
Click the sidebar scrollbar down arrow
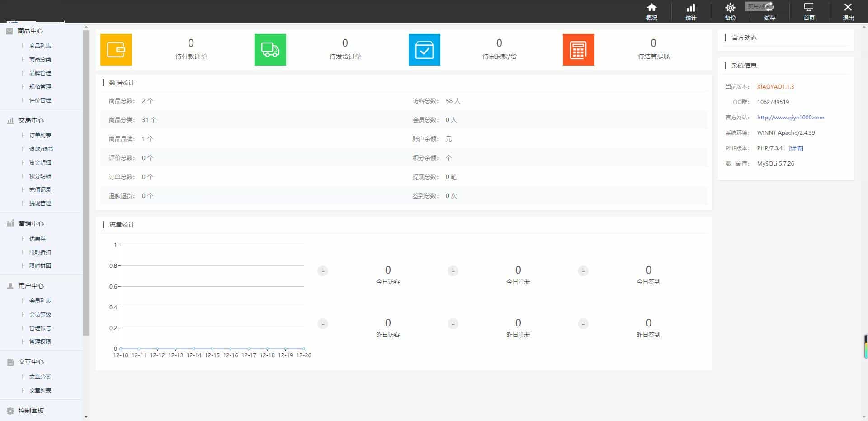click(86, 417)
